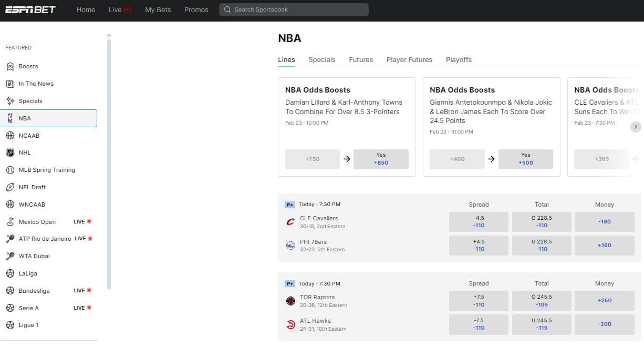
Task: Click the P+ badge on Cavaliers game
Action: tap(290, 205)
